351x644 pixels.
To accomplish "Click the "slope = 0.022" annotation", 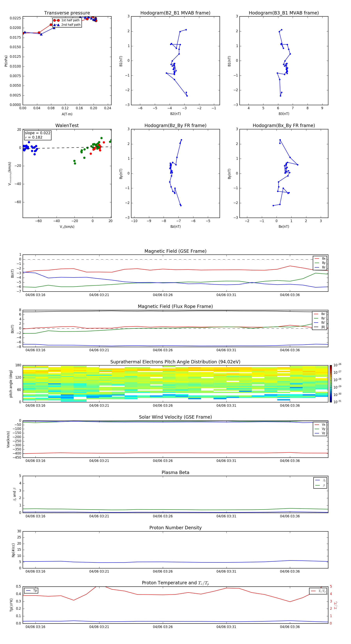I will tap(37, 133).
